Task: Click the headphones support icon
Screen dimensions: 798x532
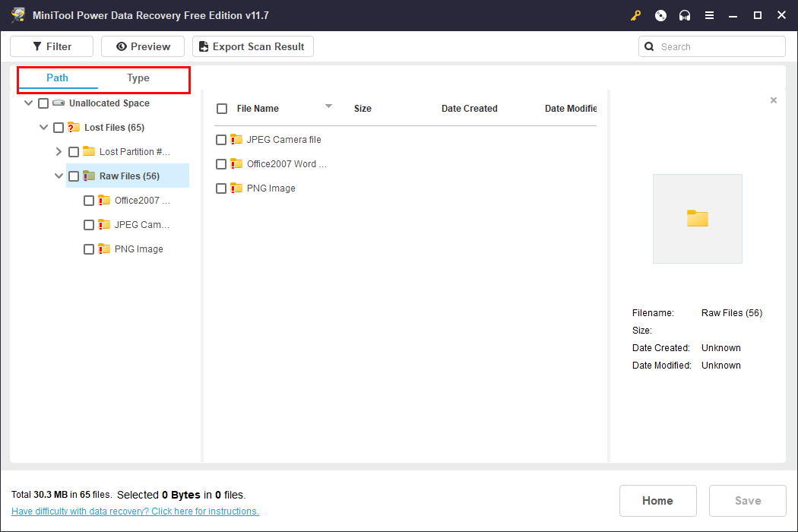Action: click(x=685, y=16)
